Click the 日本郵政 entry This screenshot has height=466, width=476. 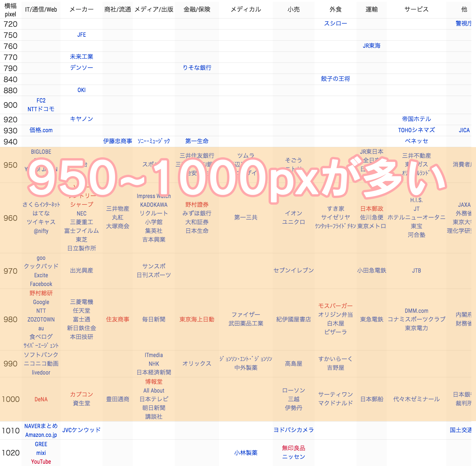[x=372, y=209]
